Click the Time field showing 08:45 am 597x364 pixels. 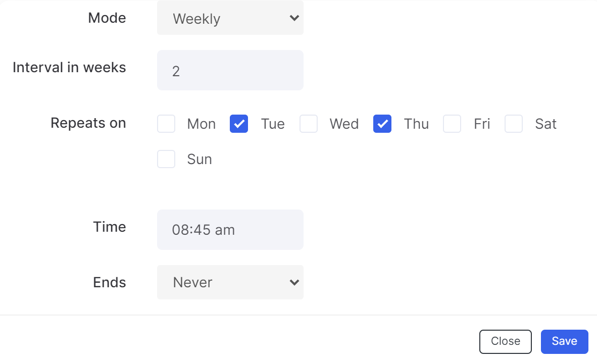(x=230, y=230)
